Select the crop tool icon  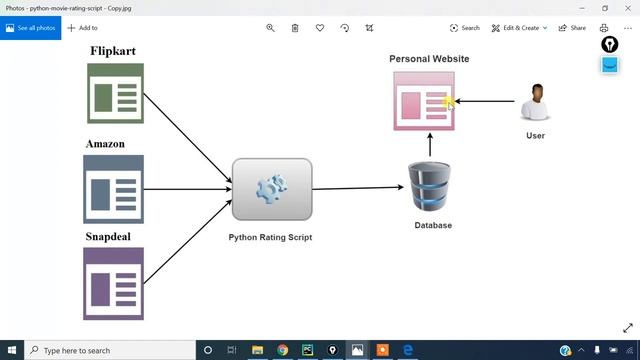369,28
